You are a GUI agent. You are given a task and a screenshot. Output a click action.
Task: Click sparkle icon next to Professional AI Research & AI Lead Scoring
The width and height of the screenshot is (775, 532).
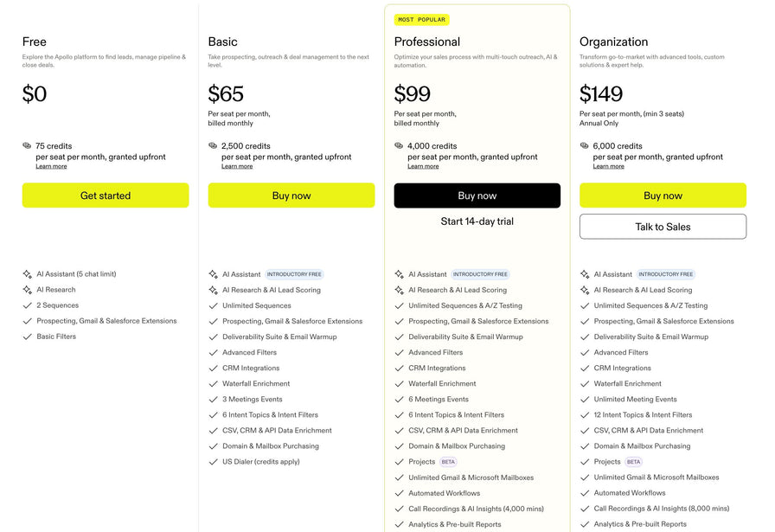coord(399,290)
